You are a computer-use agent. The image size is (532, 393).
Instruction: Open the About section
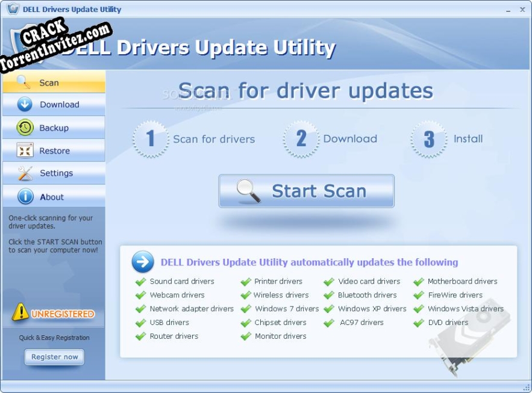[53, 196]
